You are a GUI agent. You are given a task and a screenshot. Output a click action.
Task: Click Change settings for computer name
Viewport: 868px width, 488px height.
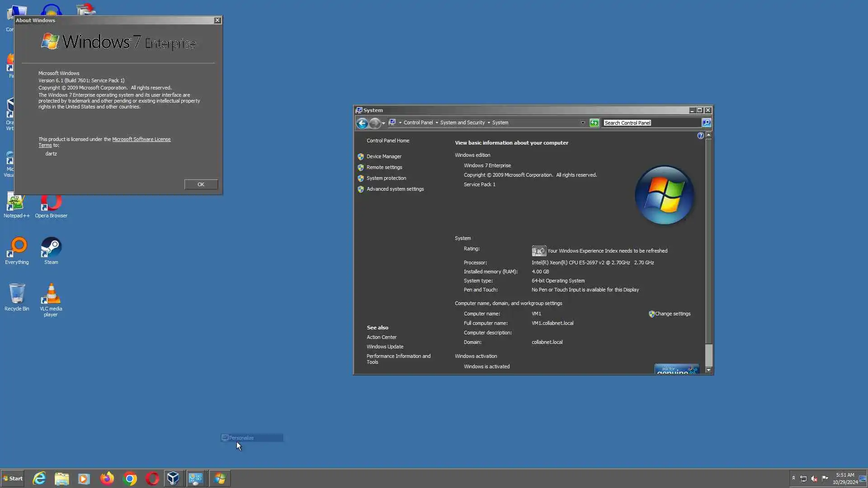(672, 314)
